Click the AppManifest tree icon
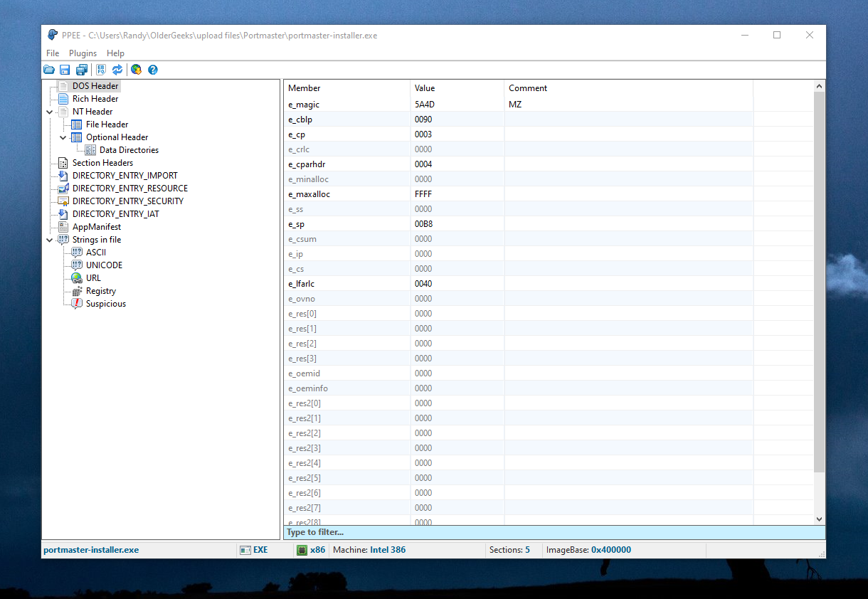Viewport: 868px width, 599px height. point(63,227)
